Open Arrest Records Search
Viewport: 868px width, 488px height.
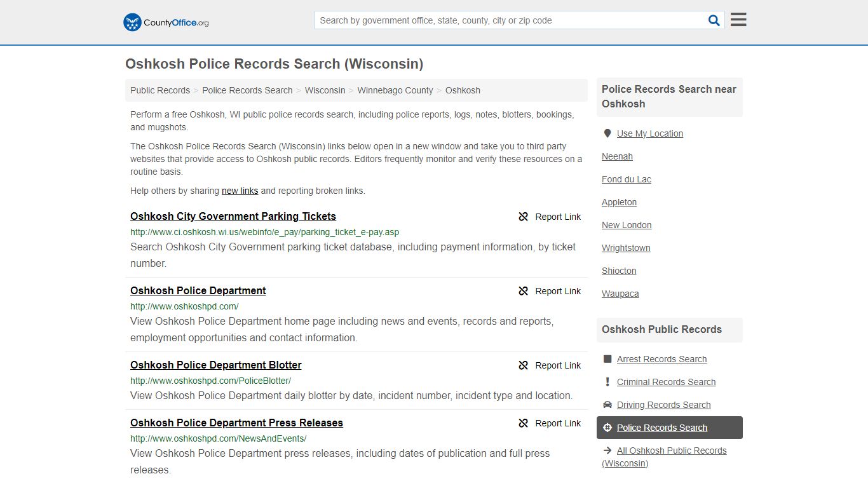(661, 359)
